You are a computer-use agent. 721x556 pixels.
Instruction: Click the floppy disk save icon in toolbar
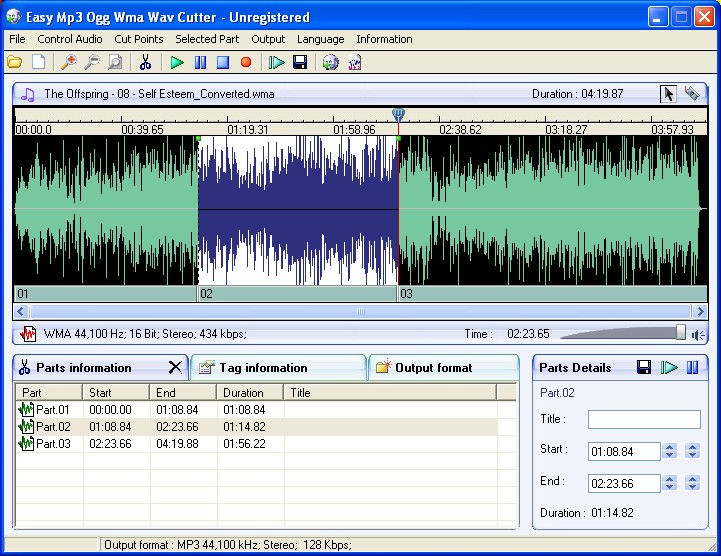[x=299, y=62]
